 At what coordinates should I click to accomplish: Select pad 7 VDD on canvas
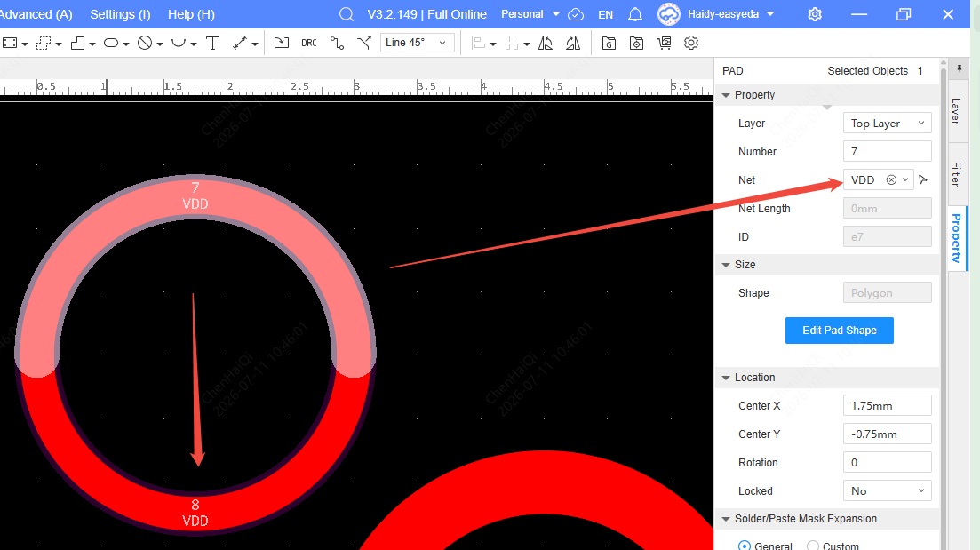(195, 196)
